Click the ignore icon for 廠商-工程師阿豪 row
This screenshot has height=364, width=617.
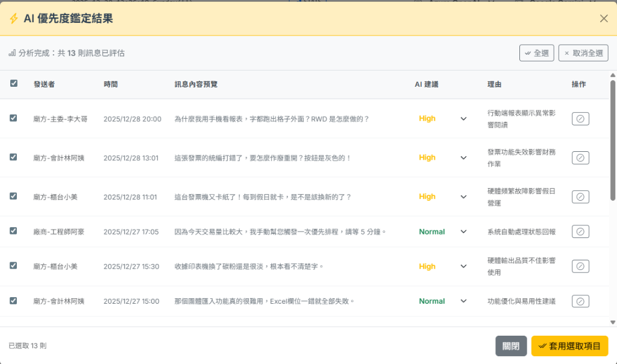coord(580,231)
